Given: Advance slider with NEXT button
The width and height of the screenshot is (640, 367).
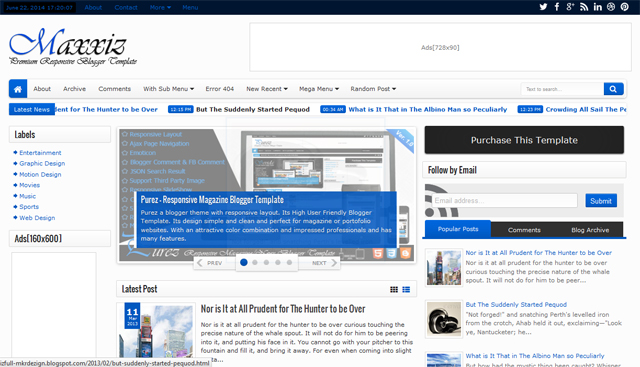Looking at the screenshot, I should click(325, 263).
